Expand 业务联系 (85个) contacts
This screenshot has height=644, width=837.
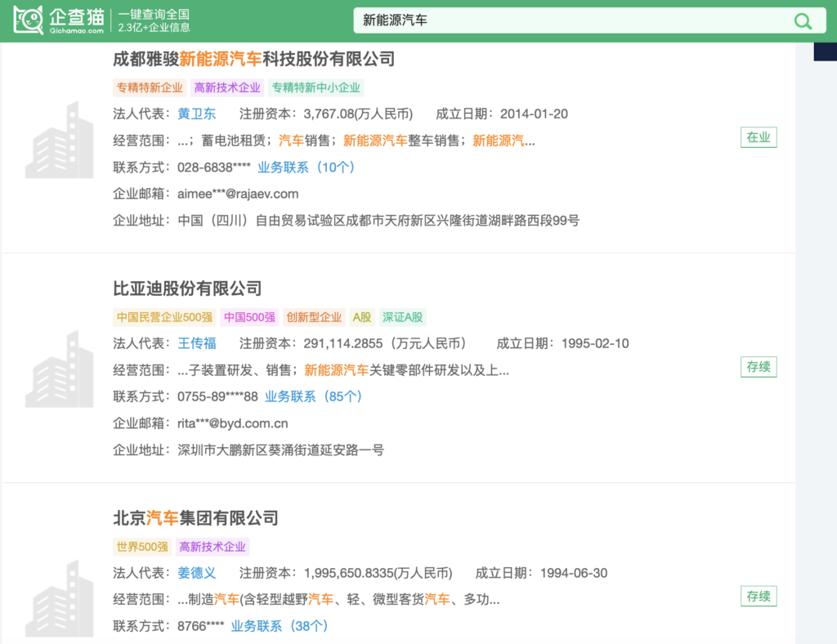(313, 396)
